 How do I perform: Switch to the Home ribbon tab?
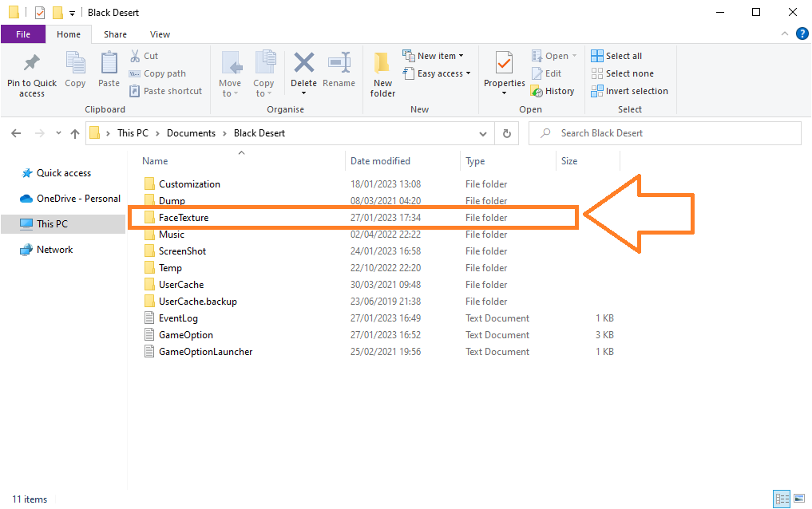[x=69, y=34]
